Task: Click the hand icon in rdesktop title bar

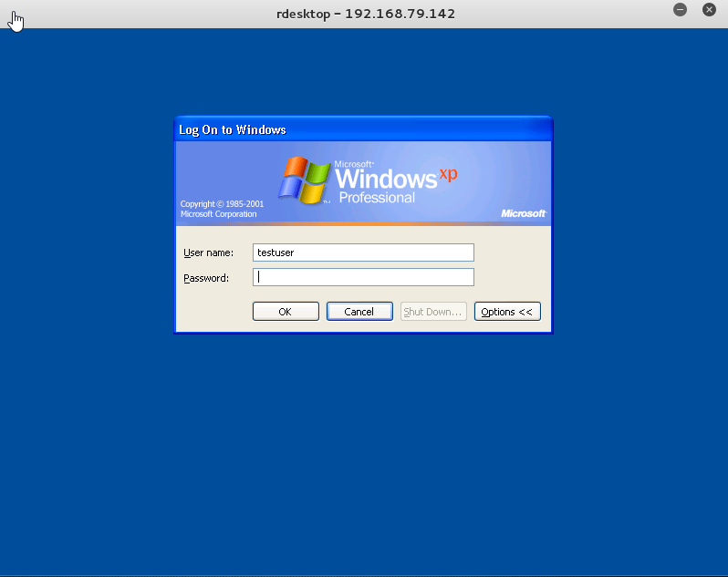Action: pos(15,19)
